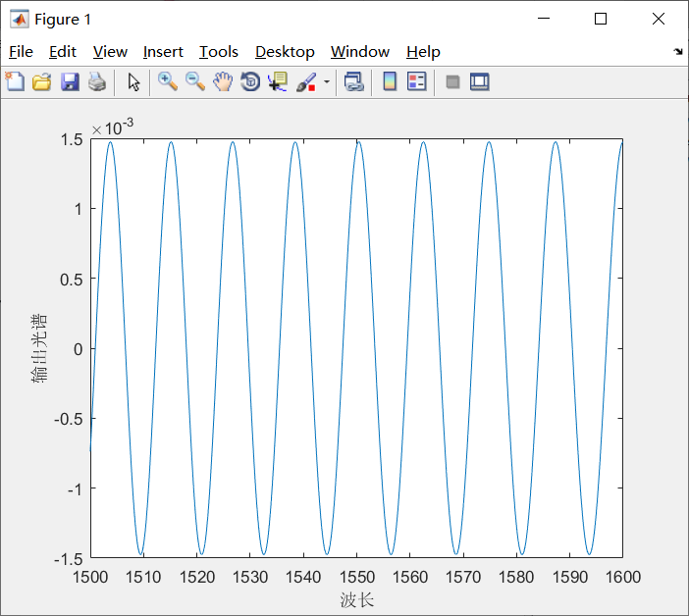
Task: Click the New Figure icon
Action: pyautogui.click(x=15, y=82)
